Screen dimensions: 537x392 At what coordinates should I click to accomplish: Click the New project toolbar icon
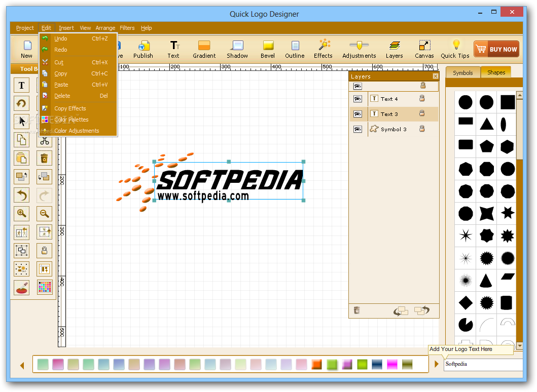click(26, 49)
